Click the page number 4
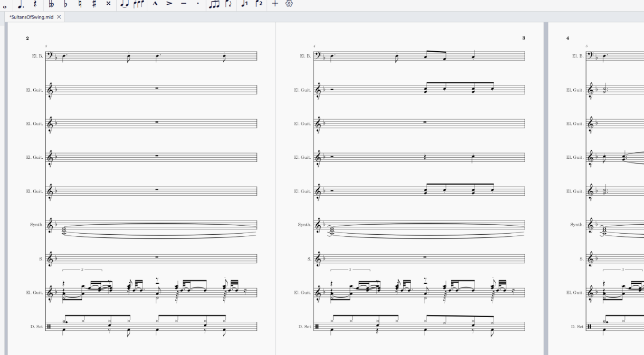The width and height of the screenshot is (644, 355). coord(568,38)
